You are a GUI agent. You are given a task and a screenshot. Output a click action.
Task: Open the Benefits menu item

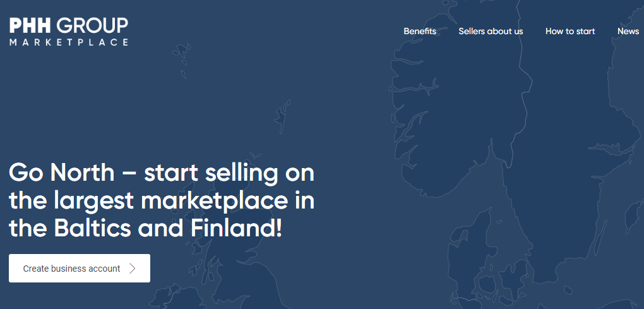[x=420, y=31]
